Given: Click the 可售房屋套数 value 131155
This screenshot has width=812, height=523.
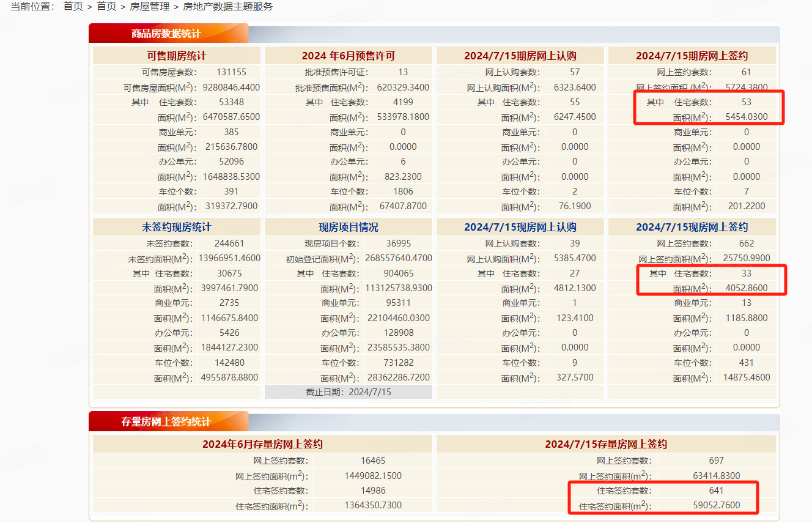Looking at the screenshot, I should click(x=231, y=72).
